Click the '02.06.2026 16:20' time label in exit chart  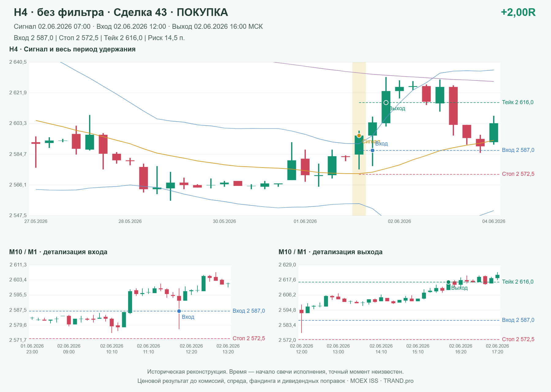click(x=461, y=349)
